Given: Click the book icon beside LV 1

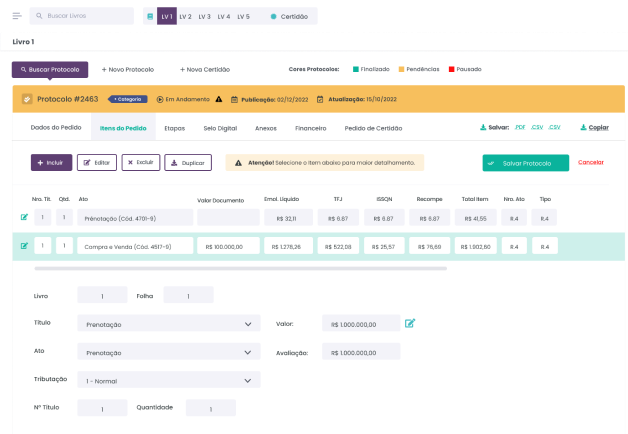Looking at the screenshot, I should click(x=150, y=17).
